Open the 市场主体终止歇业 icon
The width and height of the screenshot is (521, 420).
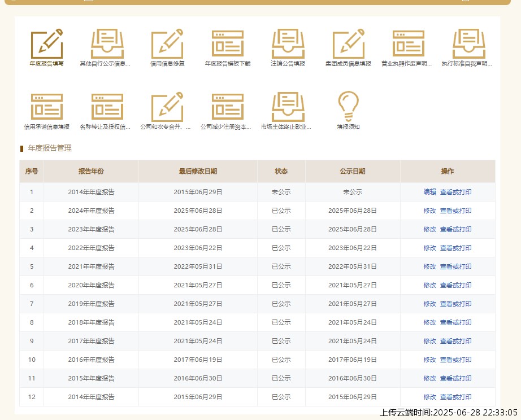tap(288, 107)
